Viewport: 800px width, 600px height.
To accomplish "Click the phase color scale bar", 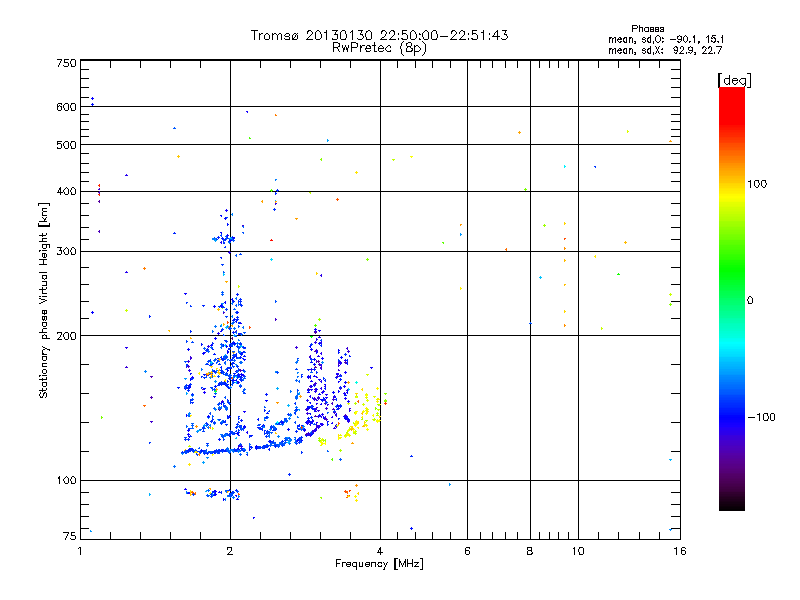I will point(732,298).
